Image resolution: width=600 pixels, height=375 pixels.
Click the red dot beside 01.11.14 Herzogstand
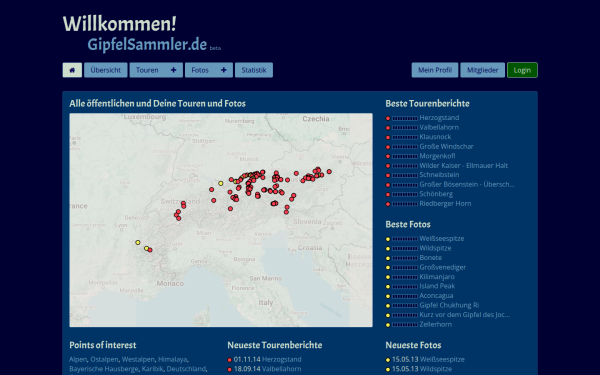point(230,360)
